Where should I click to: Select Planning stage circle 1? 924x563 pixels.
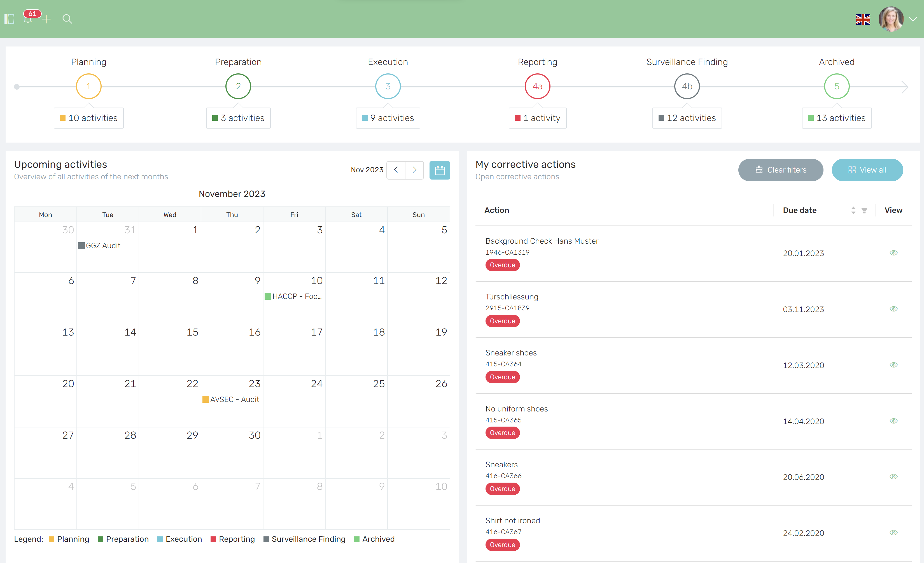pyautogui.click(x=88, y=86)
